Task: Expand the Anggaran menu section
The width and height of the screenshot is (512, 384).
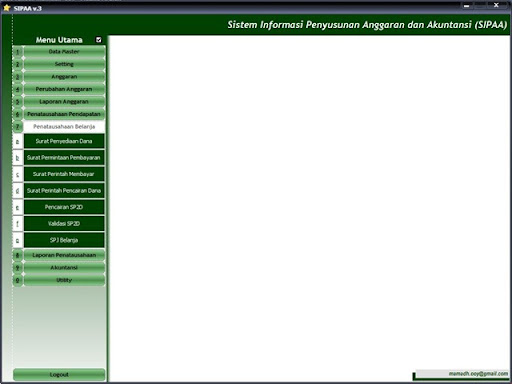Action: click(x=64, y=77)
